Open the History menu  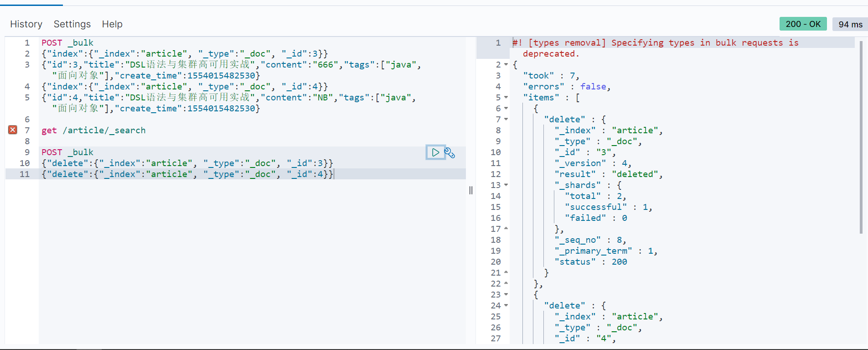26,24
